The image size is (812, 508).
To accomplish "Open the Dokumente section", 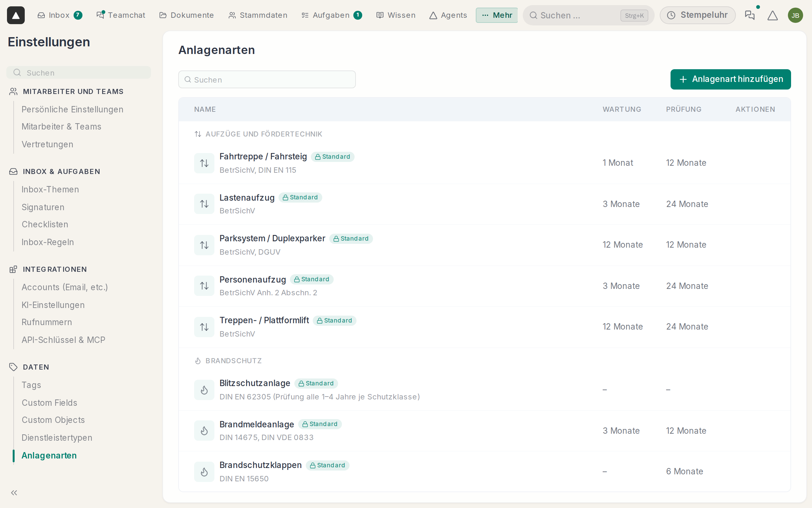I will (187, 15).
